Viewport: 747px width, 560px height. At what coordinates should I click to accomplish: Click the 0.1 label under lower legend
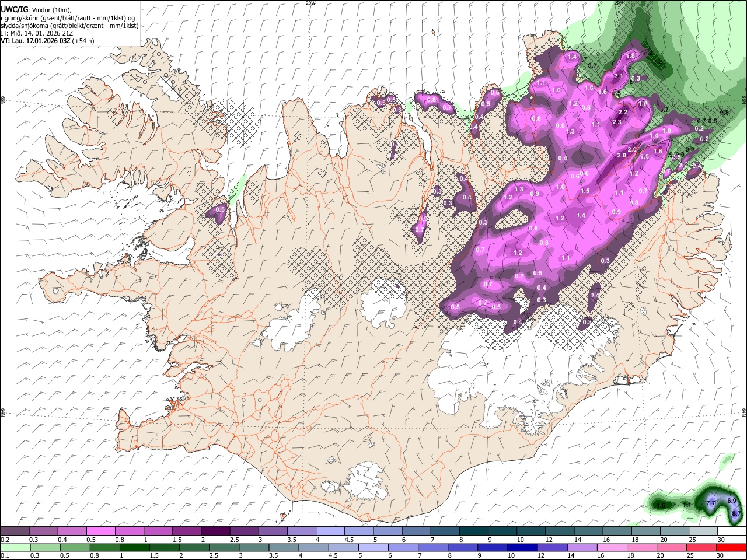[x=5, y=556]
